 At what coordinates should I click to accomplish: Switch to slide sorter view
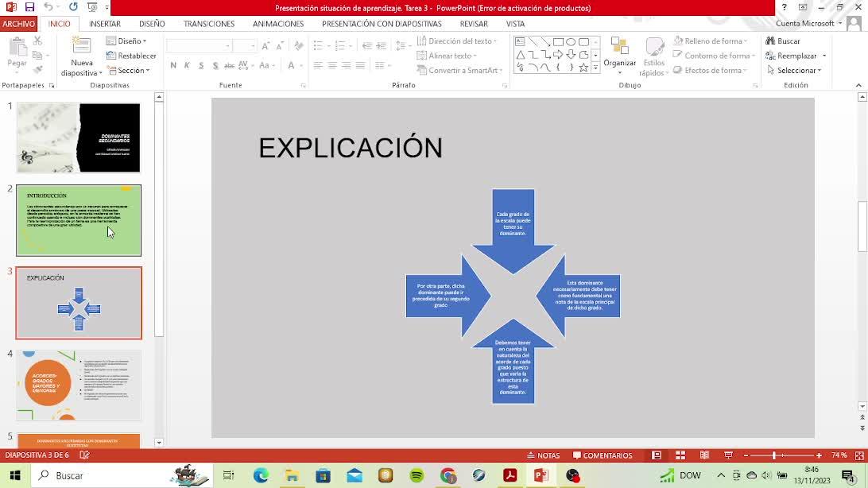[680, 455]
